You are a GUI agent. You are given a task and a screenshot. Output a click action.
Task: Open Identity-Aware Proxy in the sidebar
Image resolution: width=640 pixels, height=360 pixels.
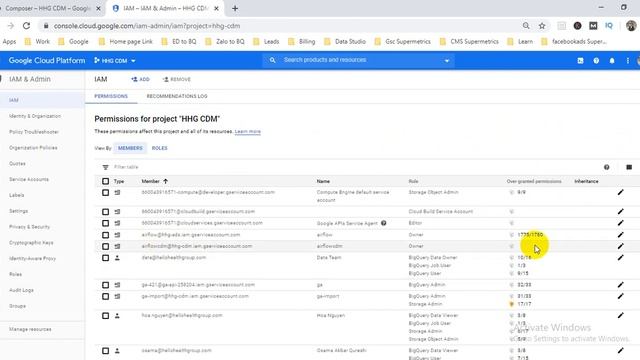tap(32, 258)
